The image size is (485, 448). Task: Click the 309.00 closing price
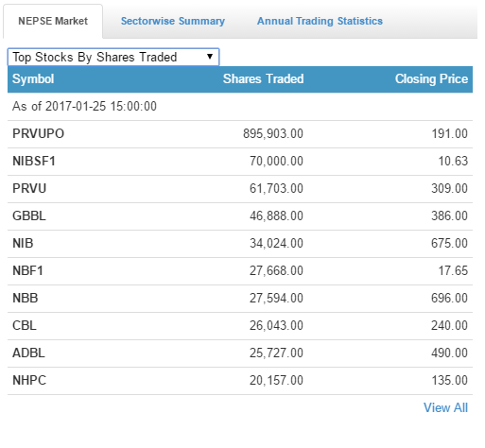449,188
